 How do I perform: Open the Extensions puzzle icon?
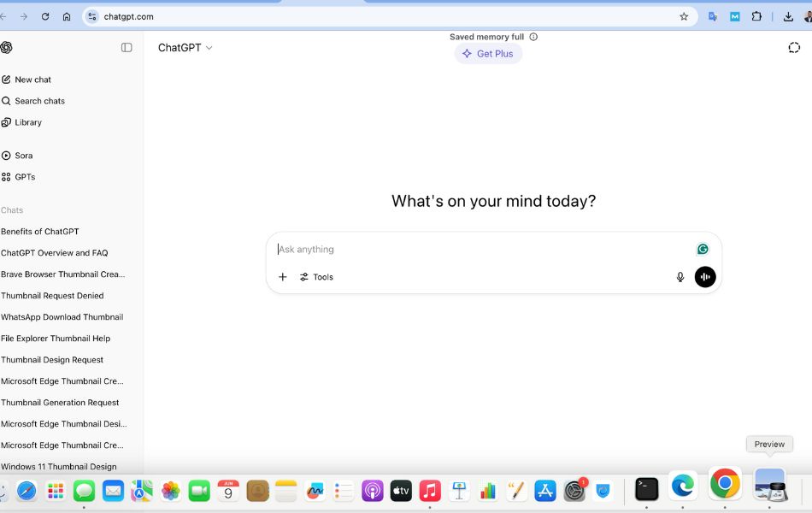(x=756, y=16)
